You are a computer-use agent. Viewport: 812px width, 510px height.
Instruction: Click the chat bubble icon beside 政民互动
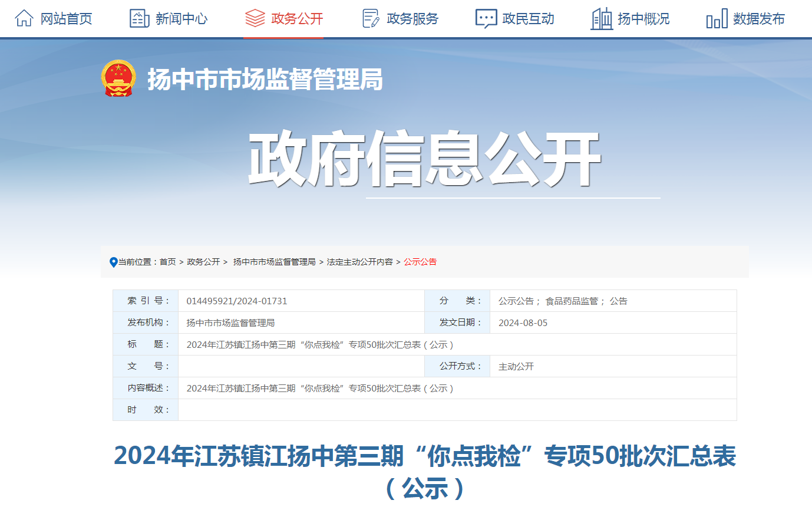pos(486,18)
